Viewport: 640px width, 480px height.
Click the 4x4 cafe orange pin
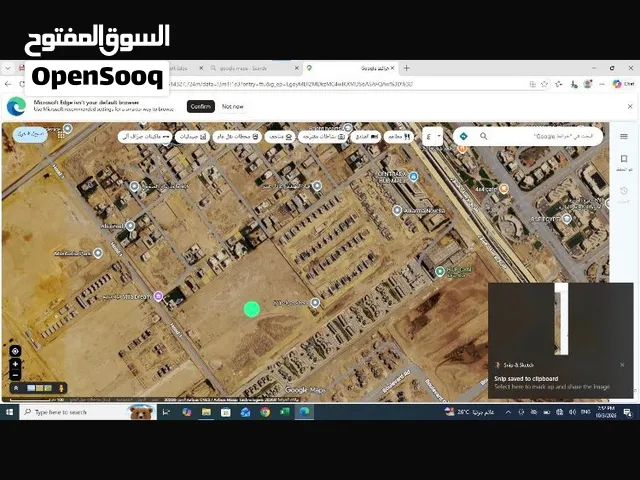point(504,189)
